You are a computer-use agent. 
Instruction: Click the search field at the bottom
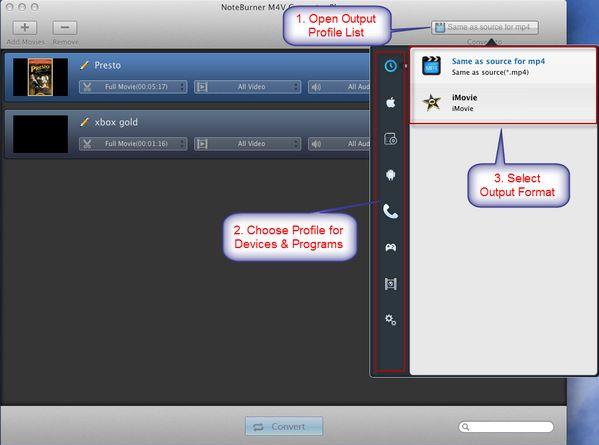point(506,427)
